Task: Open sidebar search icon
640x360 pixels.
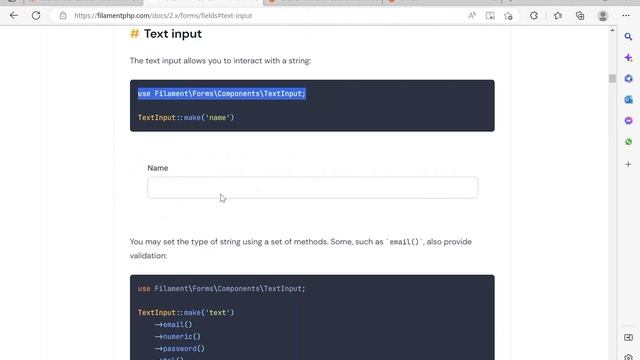Action: pos(628,37)
